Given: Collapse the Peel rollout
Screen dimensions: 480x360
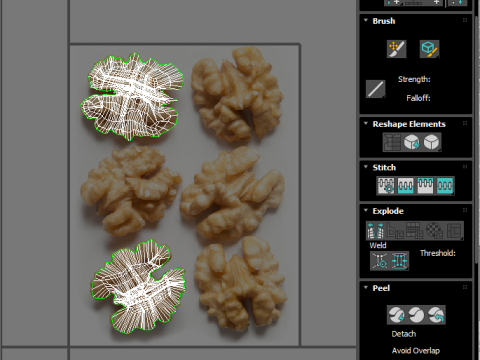Looking at the screenshot, I should [x=366, y=288].
